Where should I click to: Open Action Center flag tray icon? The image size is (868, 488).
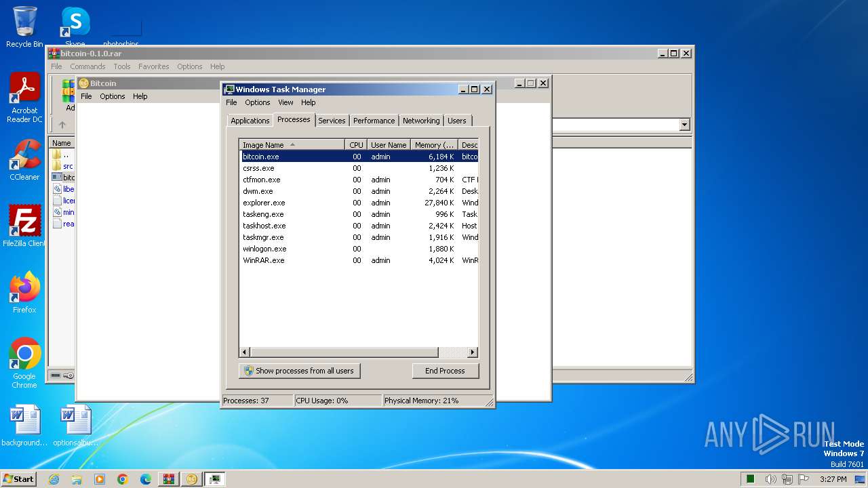[803, 479]
